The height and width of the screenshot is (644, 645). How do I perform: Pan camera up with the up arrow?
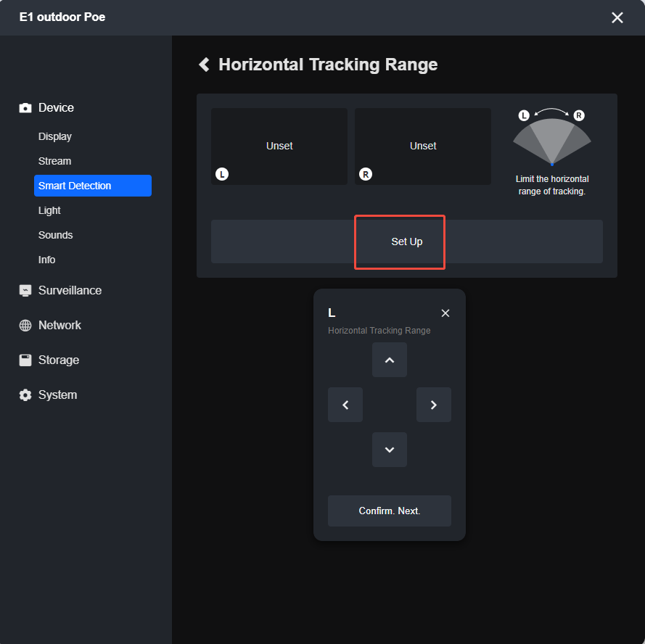pos(389,360)
